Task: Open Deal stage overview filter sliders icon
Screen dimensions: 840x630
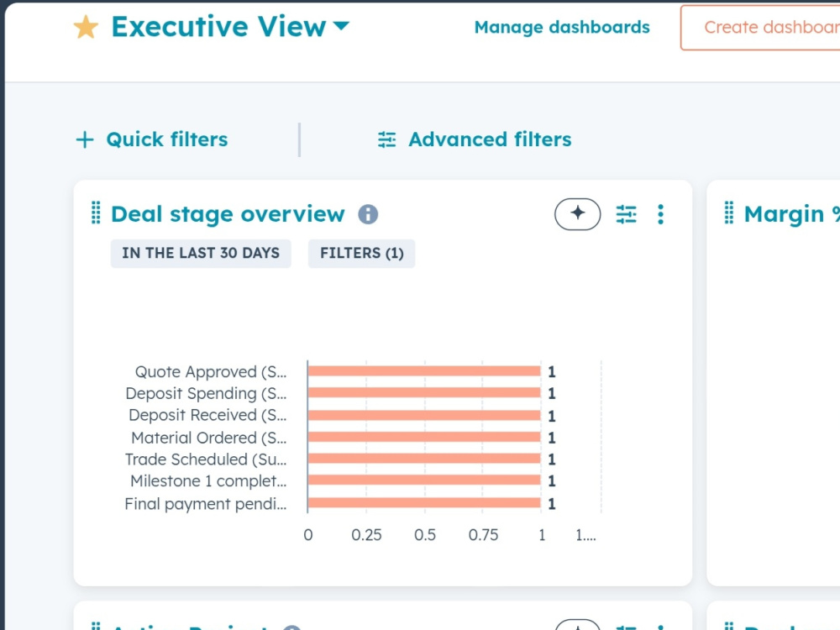Action: point(627,214)
